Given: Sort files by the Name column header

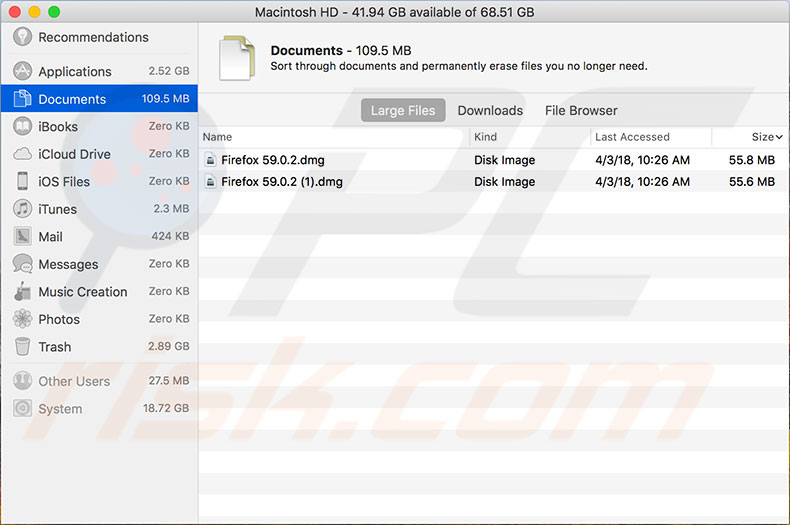Looking at the screenshot, I should (217, 137).
